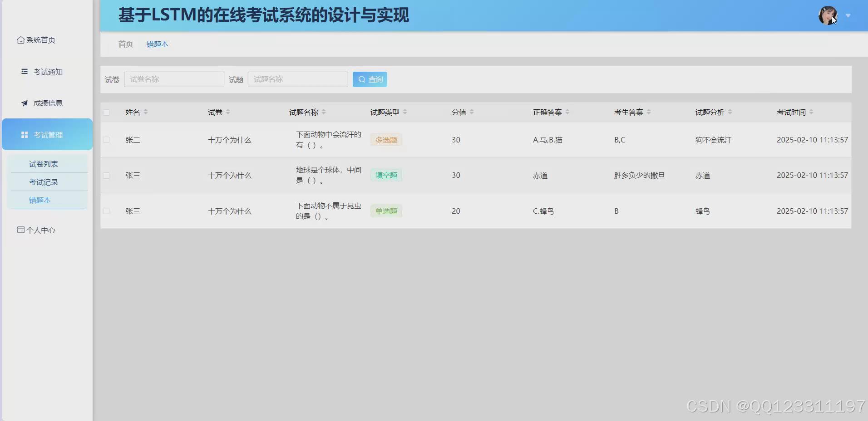Click the magnifier icon inside 查询 button
The image size is (868, 421).
tap(361, 79)
